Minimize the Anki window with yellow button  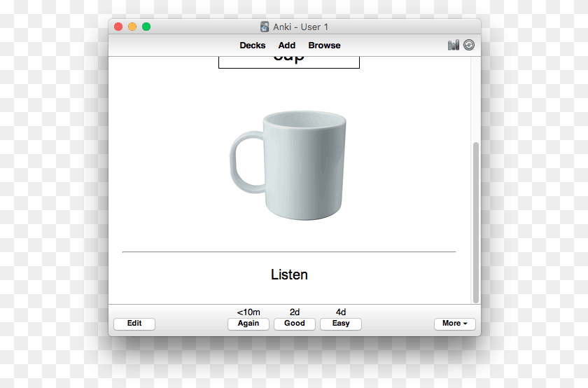[x=132, y=27]
